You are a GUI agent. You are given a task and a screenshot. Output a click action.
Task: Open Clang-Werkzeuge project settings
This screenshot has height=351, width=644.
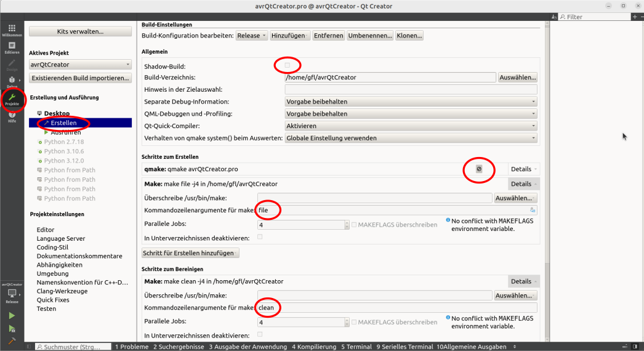[x=62, y=291]
